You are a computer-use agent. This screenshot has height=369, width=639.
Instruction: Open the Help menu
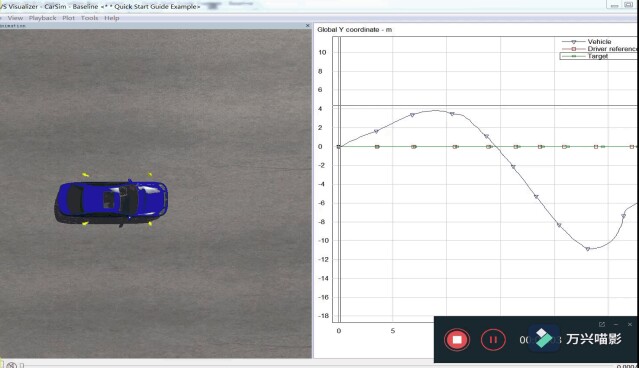[x=112, y=18]
